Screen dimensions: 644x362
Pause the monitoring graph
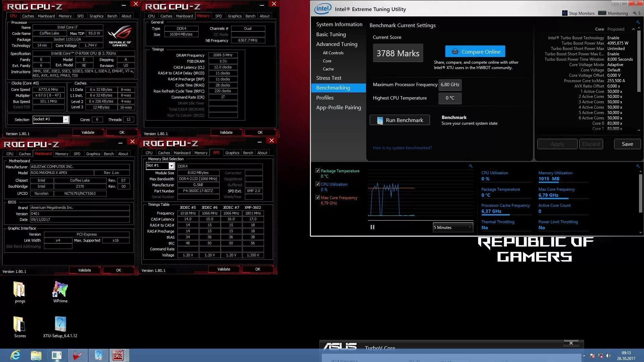pos(372,227)
